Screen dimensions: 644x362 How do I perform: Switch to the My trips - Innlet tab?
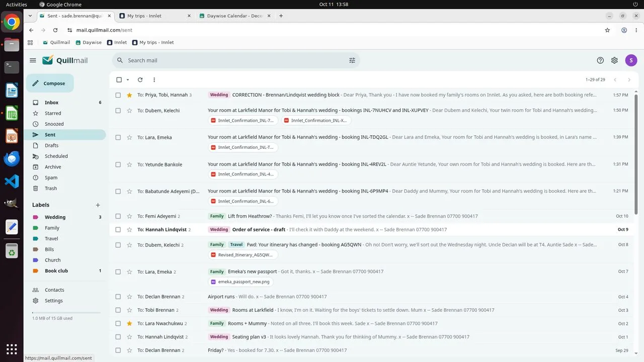pos(155,16)
